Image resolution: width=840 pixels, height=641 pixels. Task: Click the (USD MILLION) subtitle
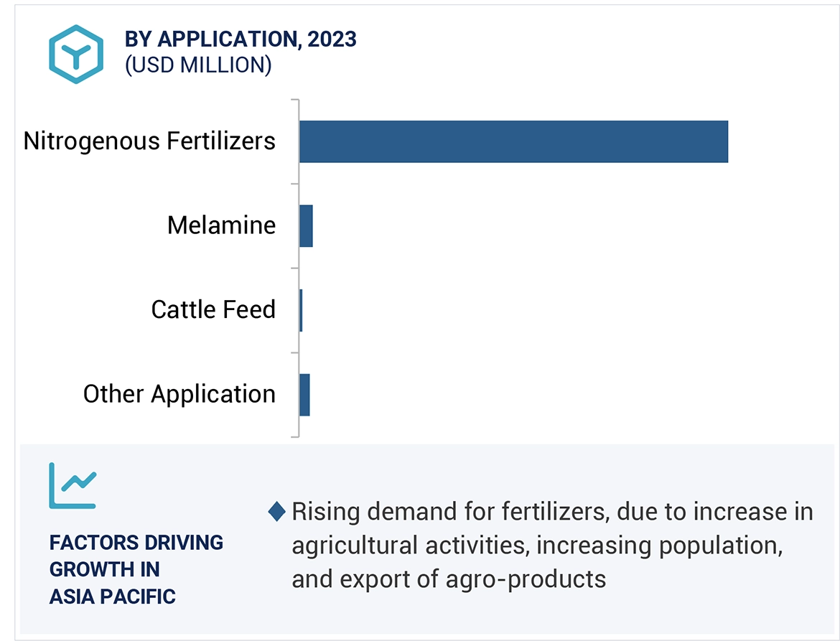198,65
